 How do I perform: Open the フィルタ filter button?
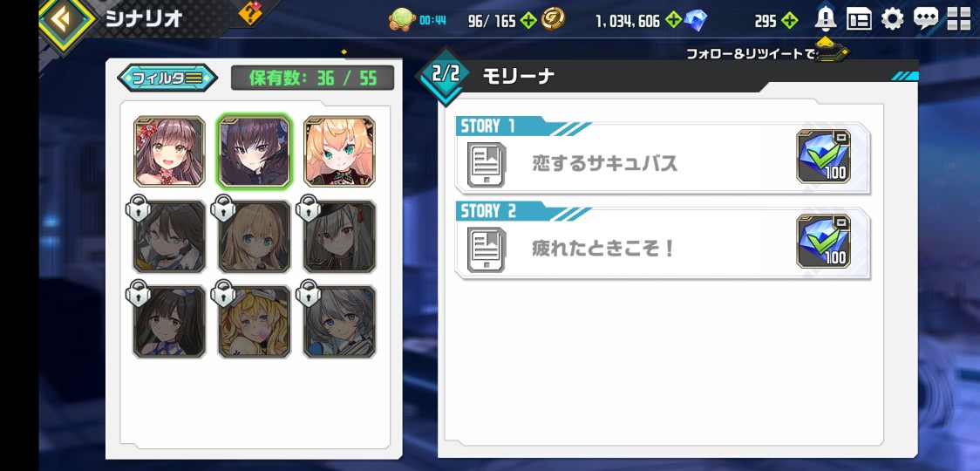point(167,78)
